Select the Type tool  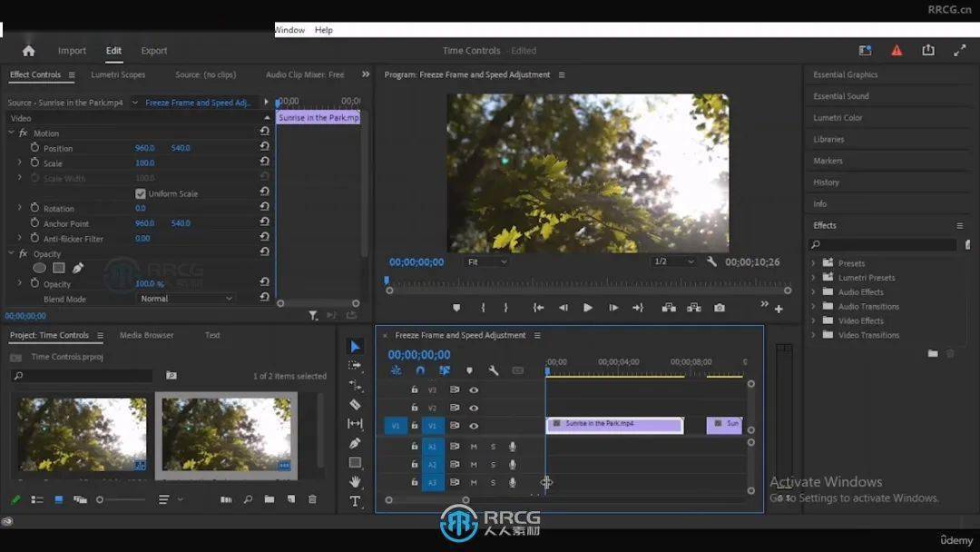[355, 501]
